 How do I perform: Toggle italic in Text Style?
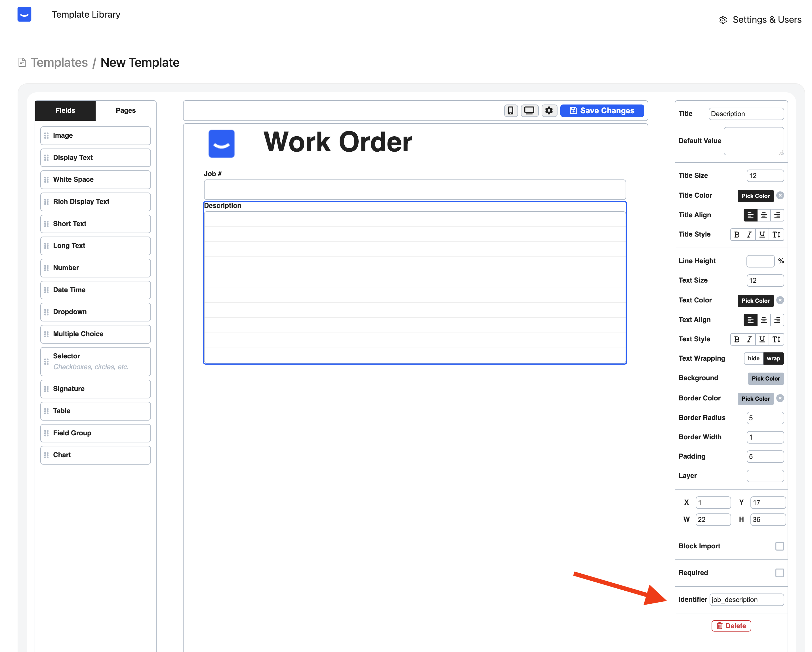(750, 339)
